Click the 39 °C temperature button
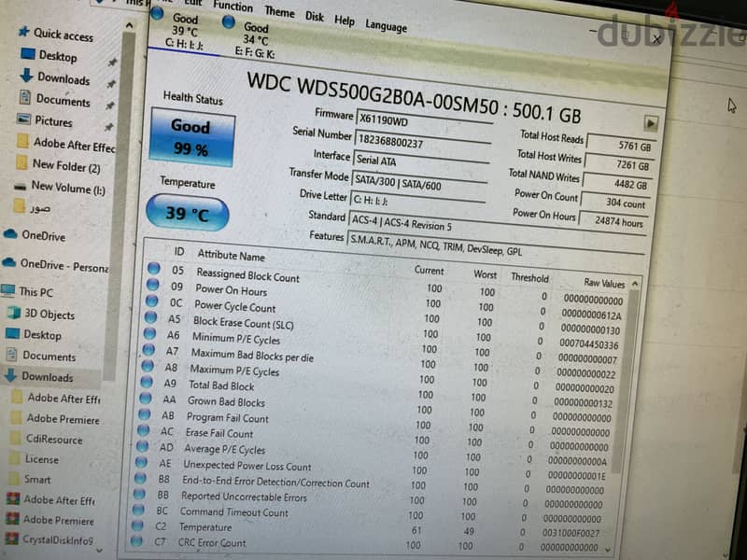The image size is (747, 560). (x=188, y=213)
